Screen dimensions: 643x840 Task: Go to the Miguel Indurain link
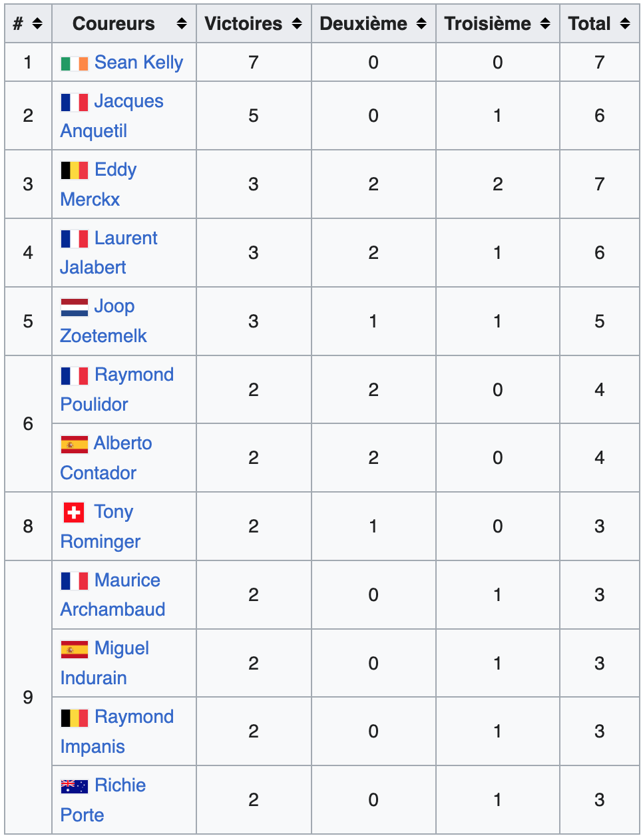tap(122, 648)
